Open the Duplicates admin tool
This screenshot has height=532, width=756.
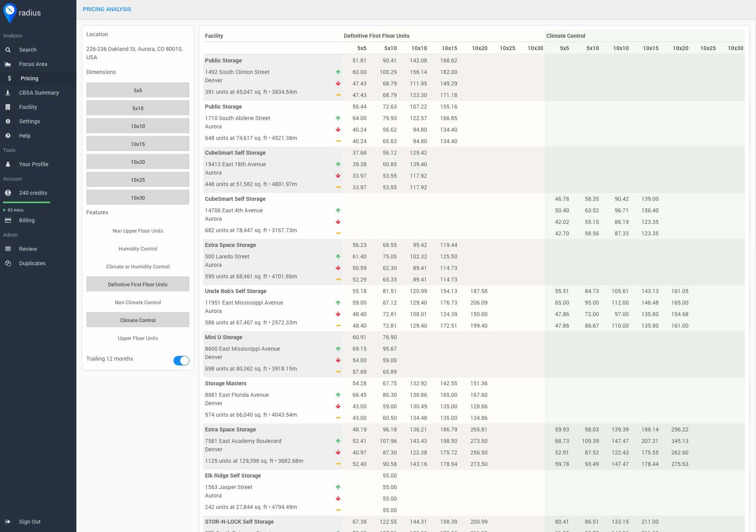[x=32, y=263]
